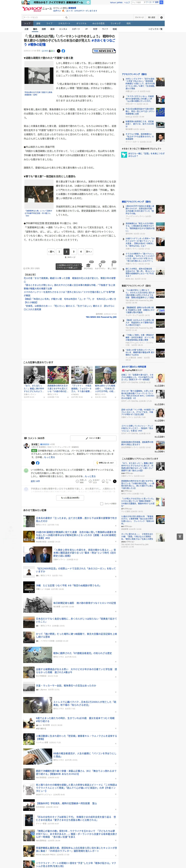Screen dimensions: 186x868
Task: Click the わかりやすい lightbulb reaction icon
Action: click(x=100, y=265)
